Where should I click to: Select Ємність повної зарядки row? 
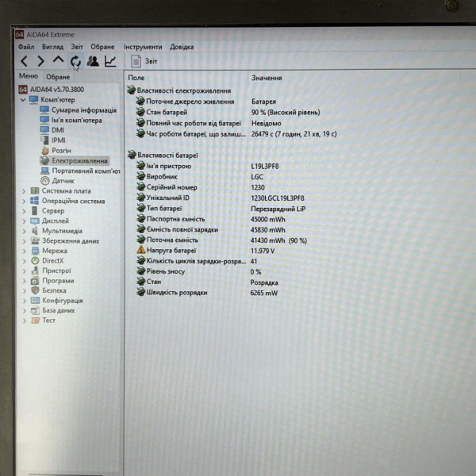(211, 230)
